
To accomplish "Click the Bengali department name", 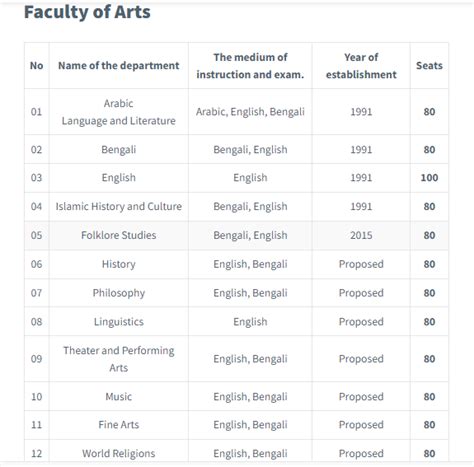I will click(119, 150).
